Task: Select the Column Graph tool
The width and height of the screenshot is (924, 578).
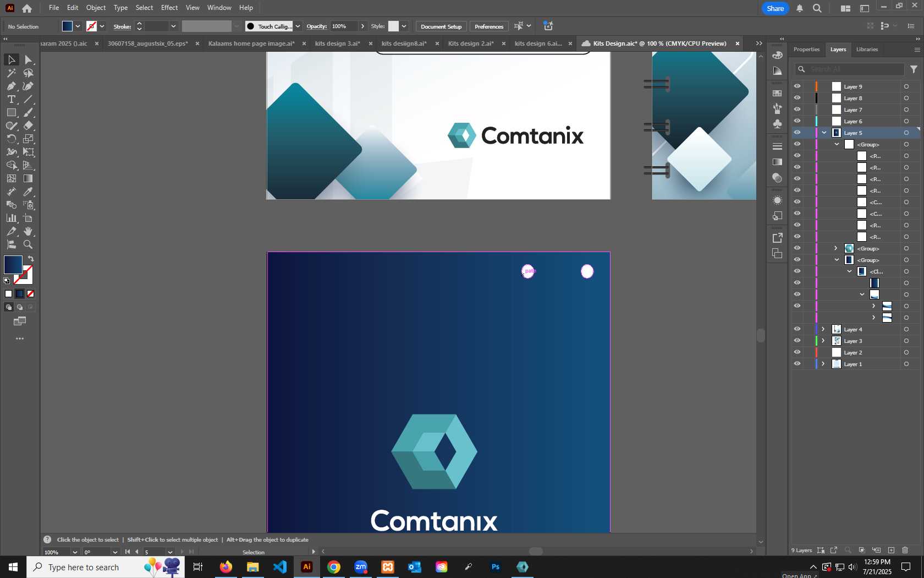Action: [x=11, y=218]
